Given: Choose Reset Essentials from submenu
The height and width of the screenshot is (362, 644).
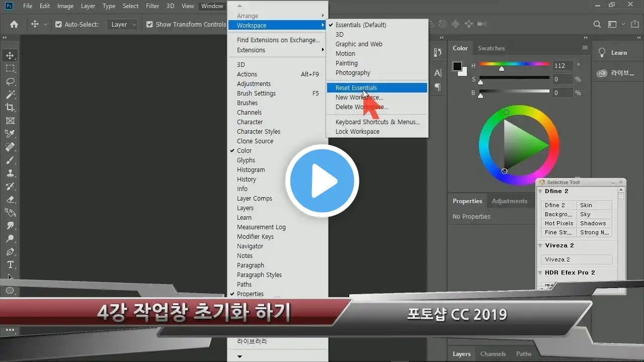Looking at the screenshot, I should click(x=377, y=88).
